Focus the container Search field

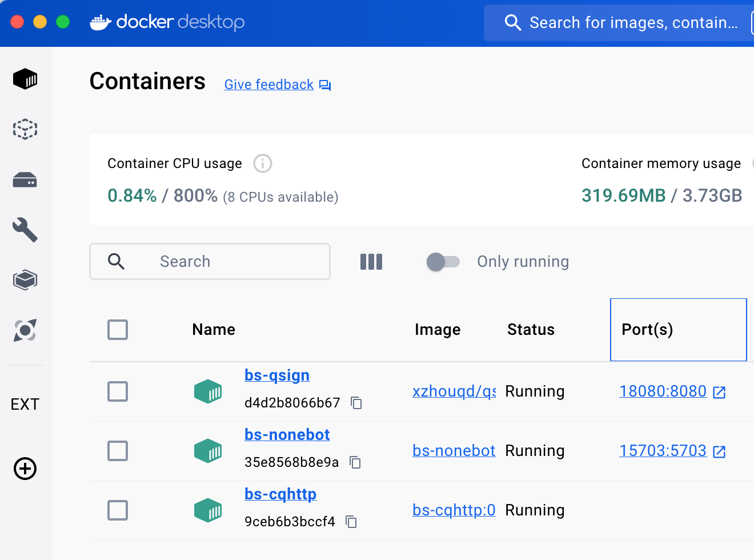(210, 261)
